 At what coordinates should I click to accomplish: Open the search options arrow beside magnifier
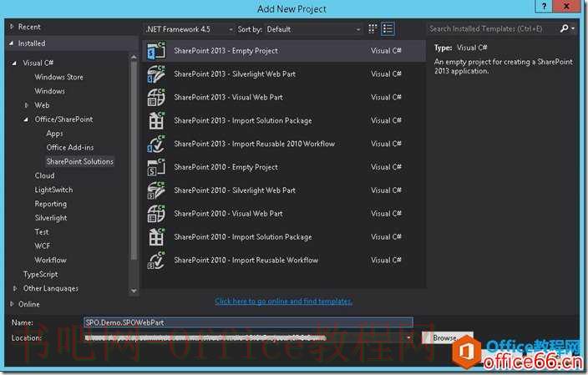(573, 28)
